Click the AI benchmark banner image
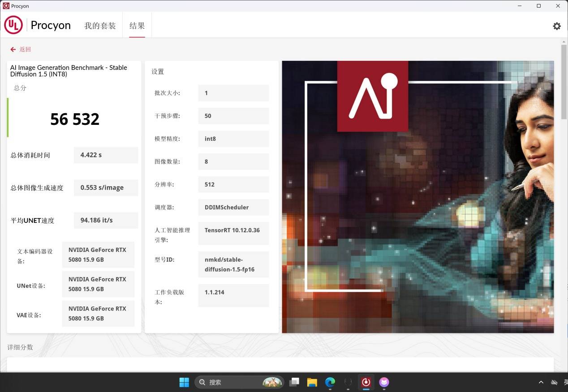Screen dimensions: 568x392 [417, 197]
